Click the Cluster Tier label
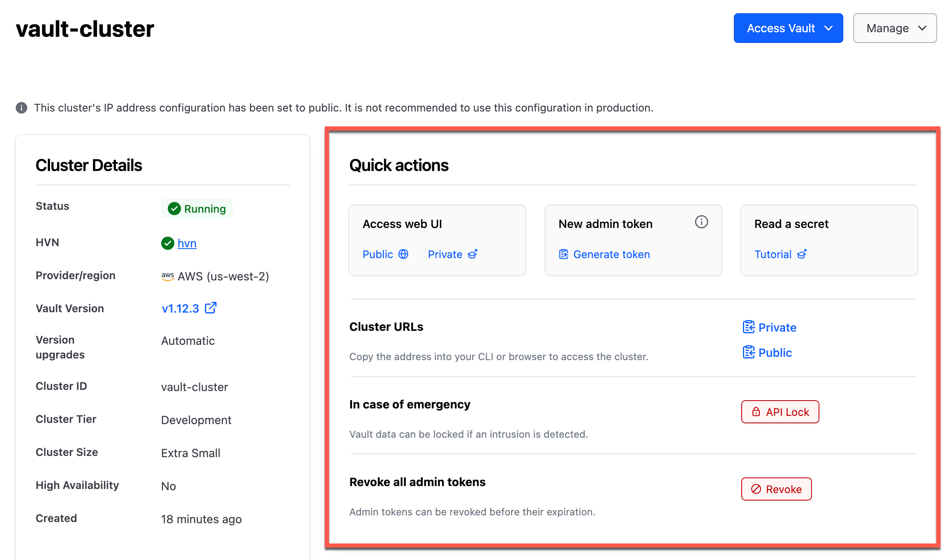Screen dimensions: 952x560 tap(66, 419)
